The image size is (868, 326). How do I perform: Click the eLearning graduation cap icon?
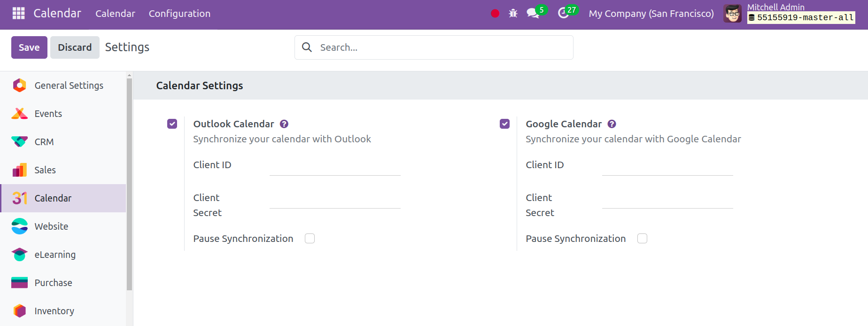point(19,255)
